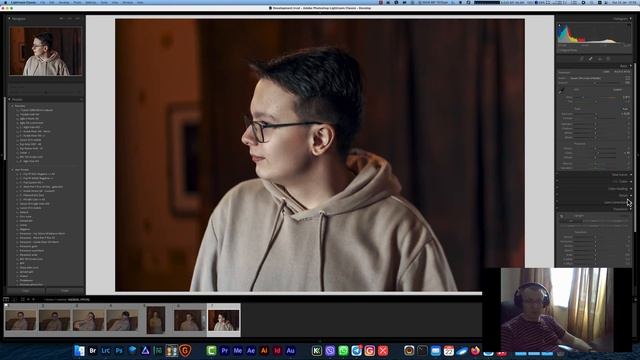Open the Edit menu
Screen dimensions: 640x360
point(52,2)
